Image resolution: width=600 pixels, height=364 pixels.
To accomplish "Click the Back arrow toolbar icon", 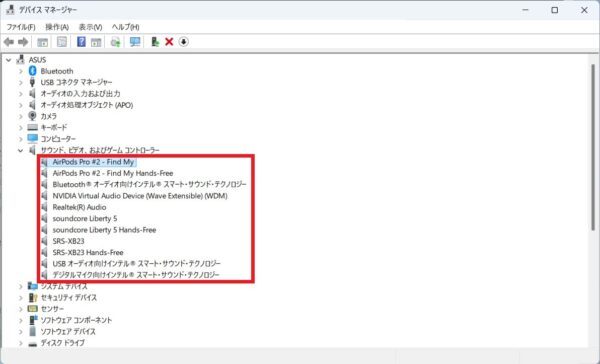I will [8, 42].
